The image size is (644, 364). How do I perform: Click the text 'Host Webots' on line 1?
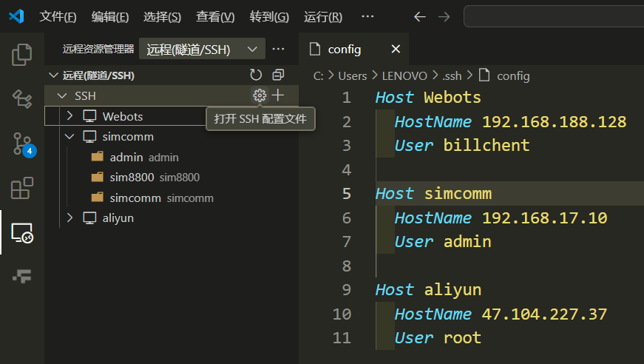(428, 98)
